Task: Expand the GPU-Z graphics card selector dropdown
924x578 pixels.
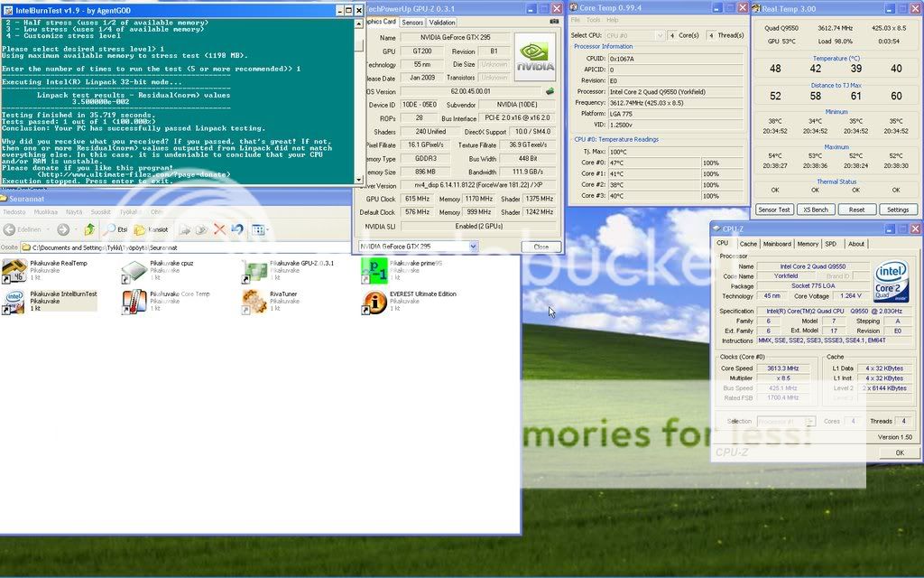Action: pyautogui.click(x=473, y=247)
